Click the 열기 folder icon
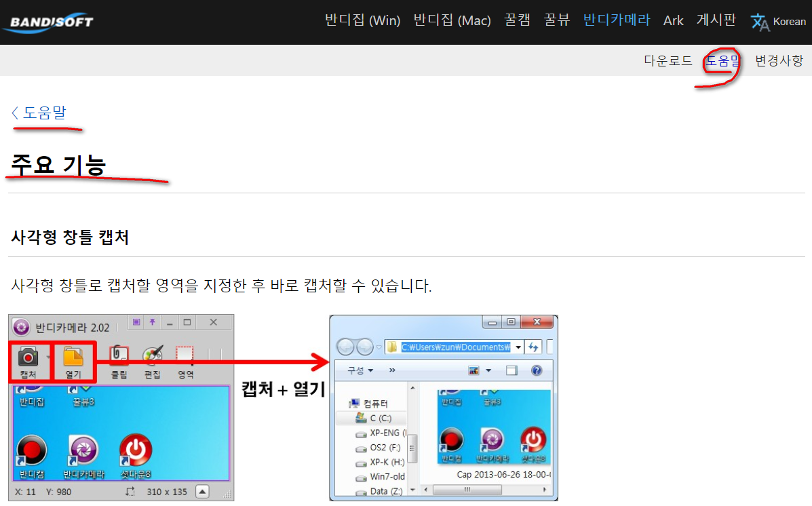The image size is (812, 506). (73, 357)
